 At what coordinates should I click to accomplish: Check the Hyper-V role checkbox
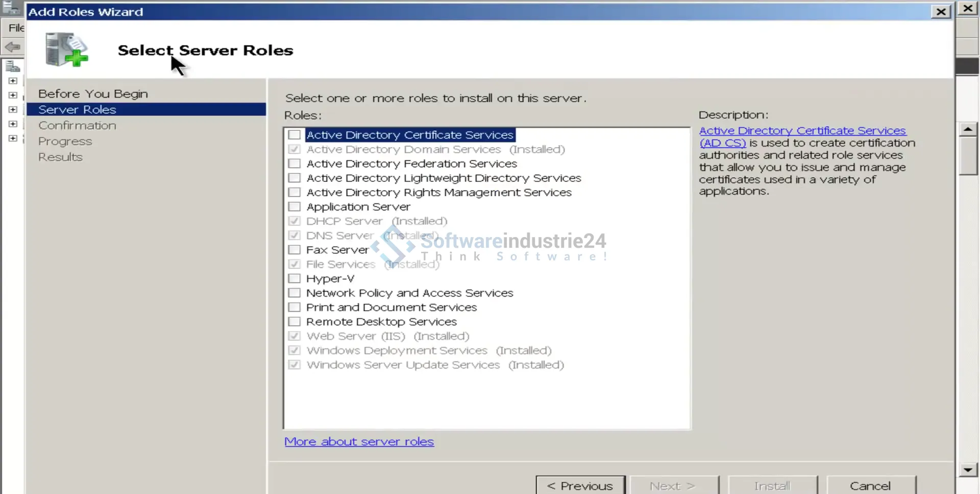(294, 278)
